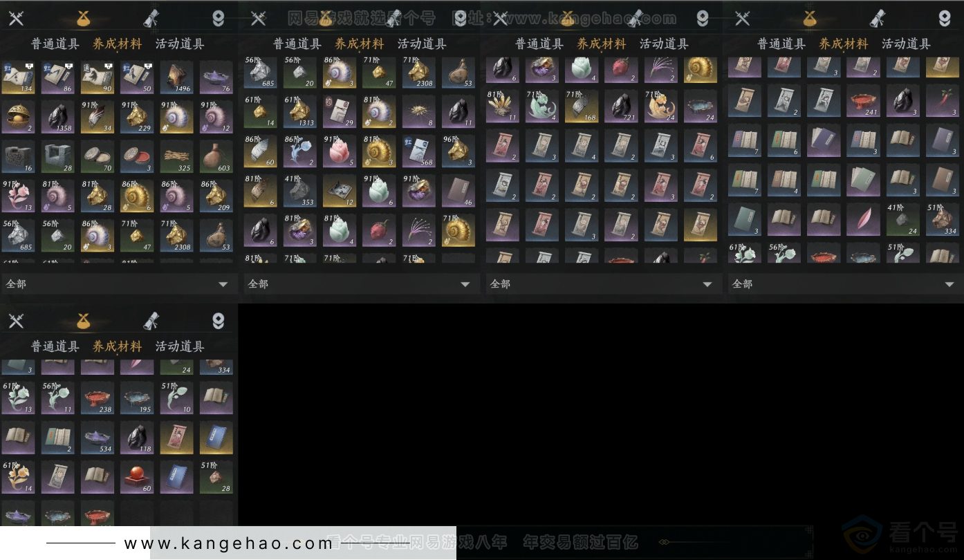Select the book item with count 134
This screenshot has height=560, width=964.
pyautogui.click(x=19, y=77)
